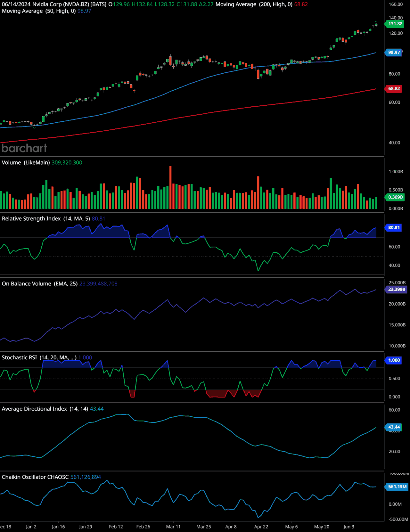
Task: Click the Feb 12 date label
Action: click(116, 527)
